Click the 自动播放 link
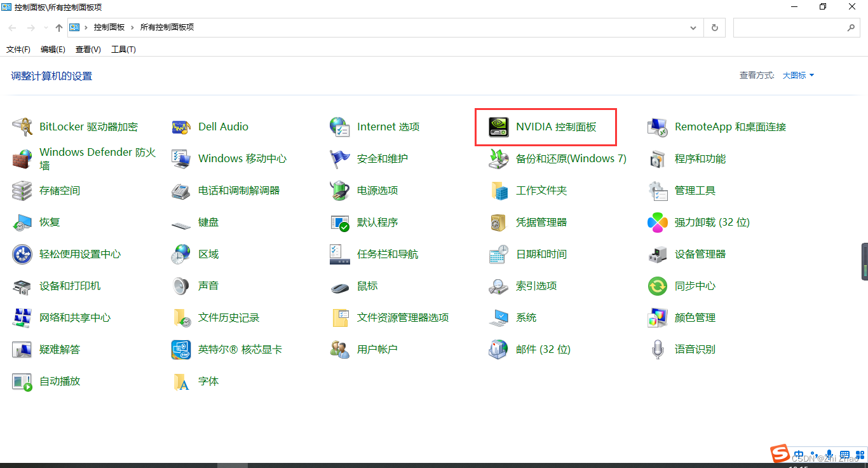Image resolution: width=868 pixels, height=468 pixels. (60, 381)
